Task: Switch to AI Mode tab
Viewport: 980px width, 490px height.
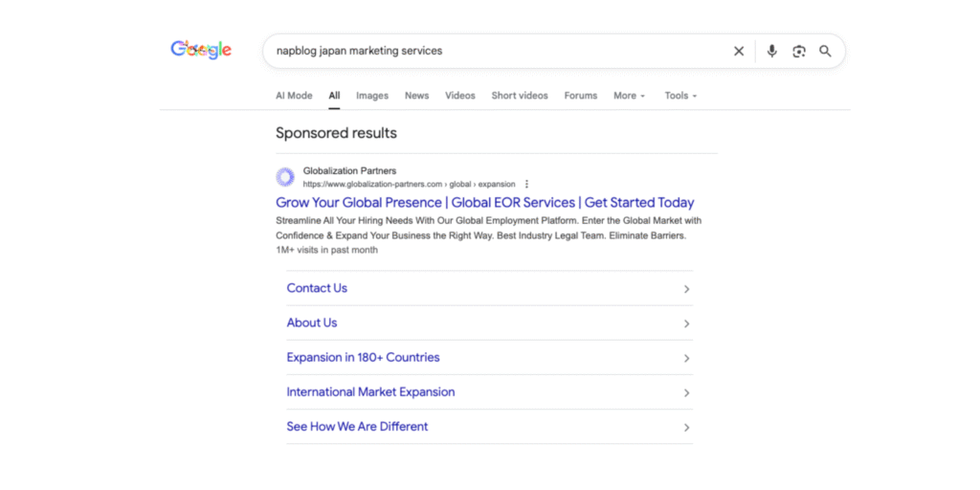Action: point(294,96)
